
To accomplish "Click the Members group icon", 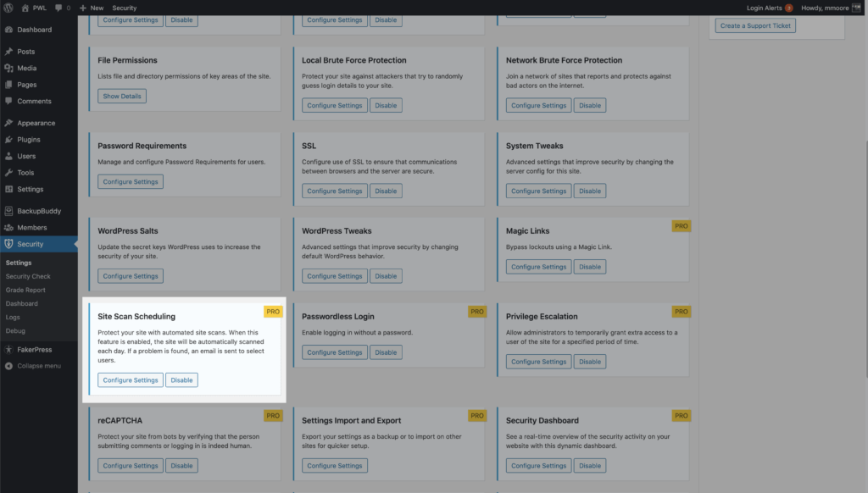I will coord(8,227).
